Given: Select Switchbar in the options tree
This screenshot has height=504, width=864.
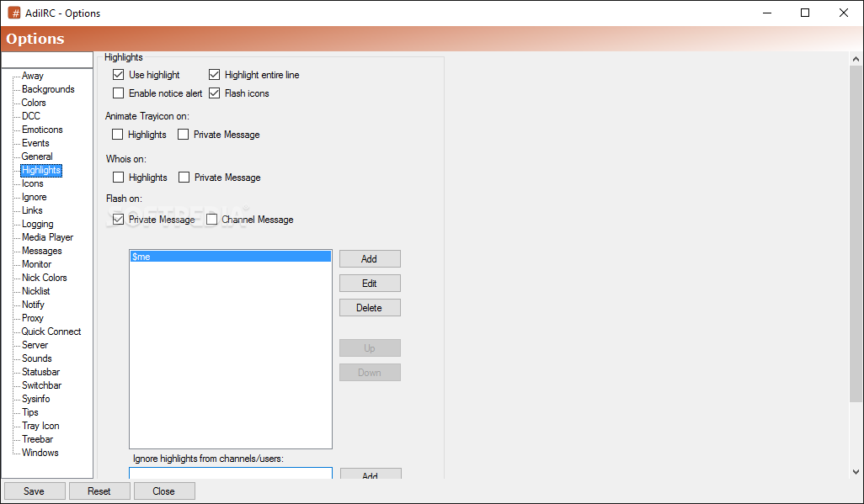Looking at the screenshot, I should (x=42, y=385).
